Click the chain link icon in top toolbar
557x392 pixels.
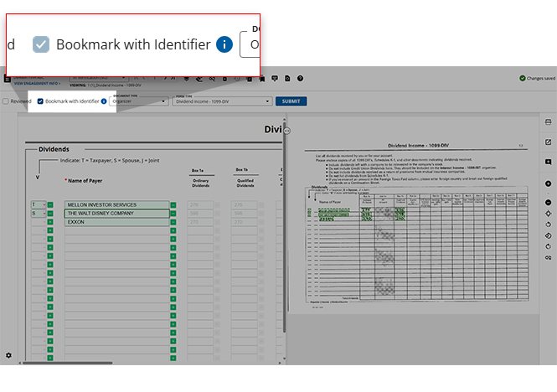coord(212,79)
